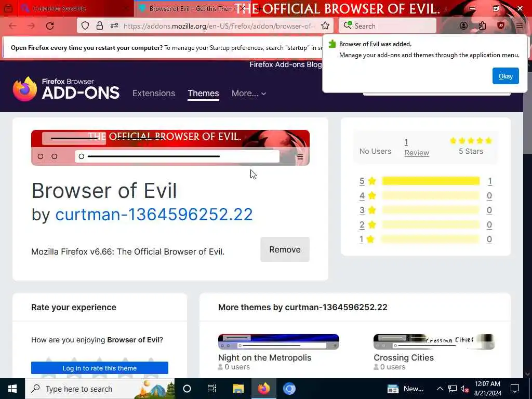
Task: Reload the current page
Action: (50, 26)
